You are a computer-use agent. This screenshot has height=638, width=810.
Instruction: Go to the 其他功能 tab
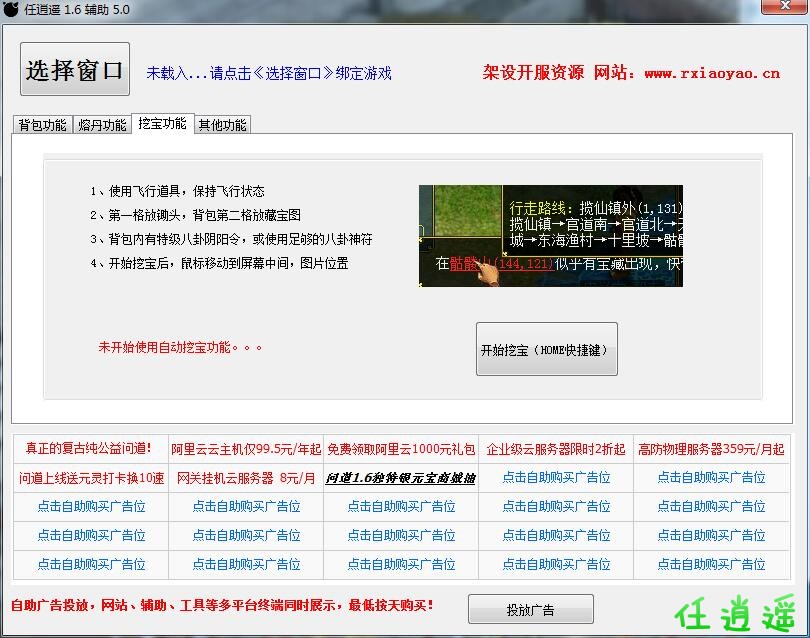click(x=222, y=125)
